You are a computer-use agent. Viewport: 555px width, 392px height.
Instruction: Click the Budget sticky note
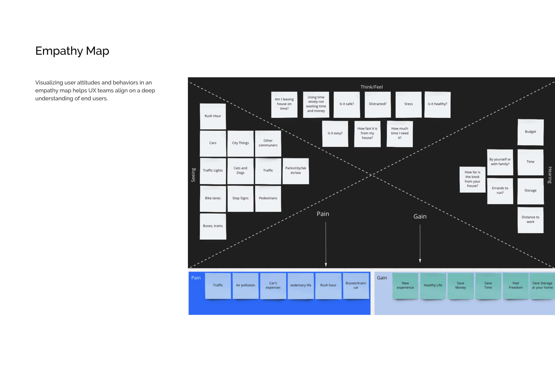coord(530,132)
